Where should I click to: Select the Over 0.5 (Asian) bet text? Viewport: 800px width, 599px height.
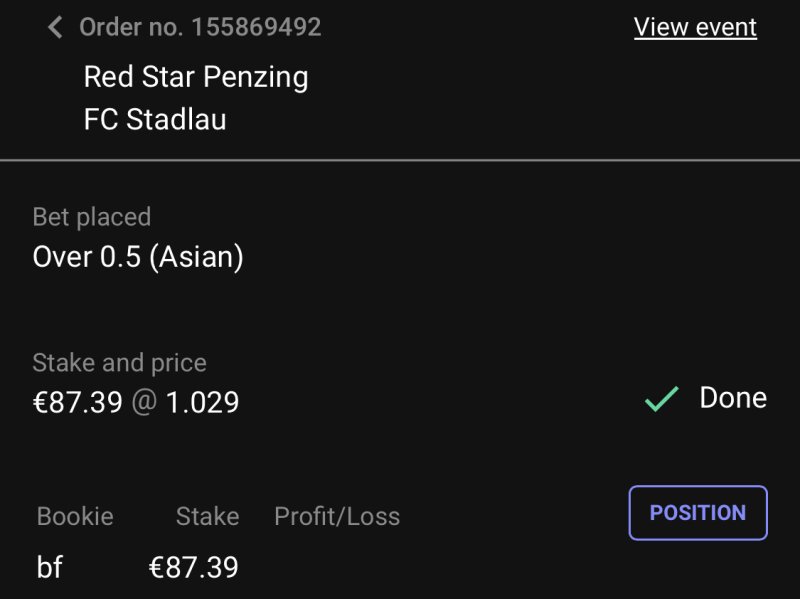point(138,257)
